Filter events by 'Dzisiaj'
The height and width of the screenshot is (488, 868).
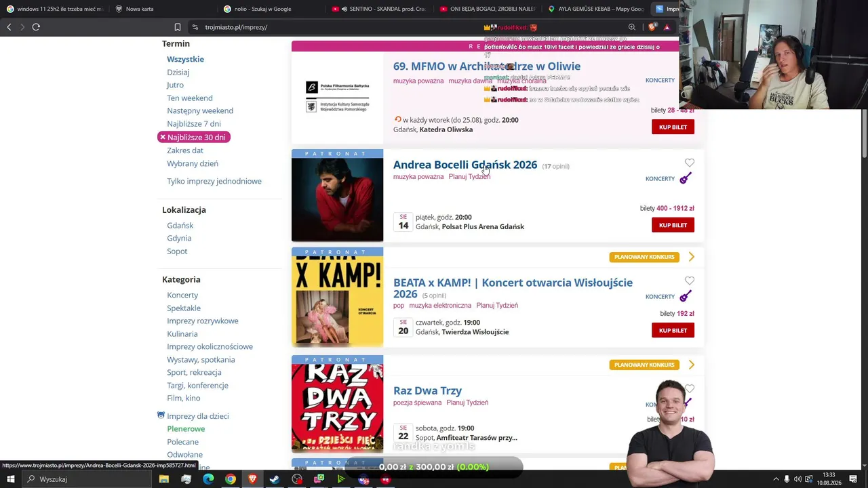[178, 73]
